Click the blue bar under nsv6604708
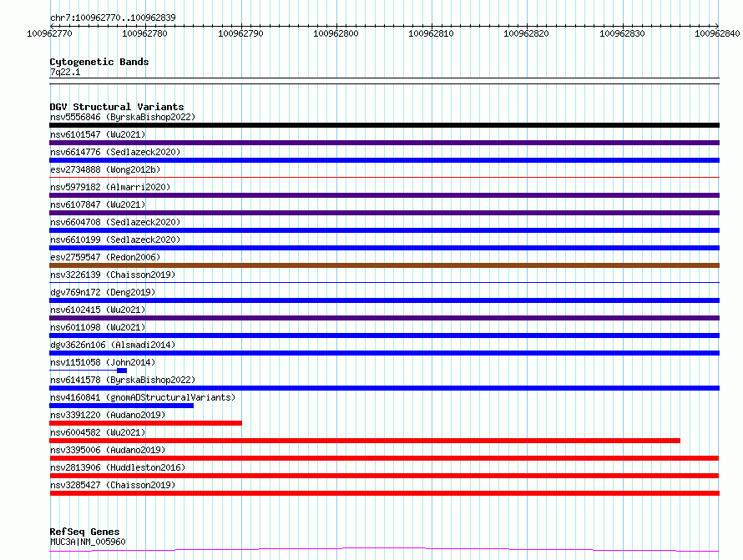Viewport: 743px width, 560px height. (384, 230)
